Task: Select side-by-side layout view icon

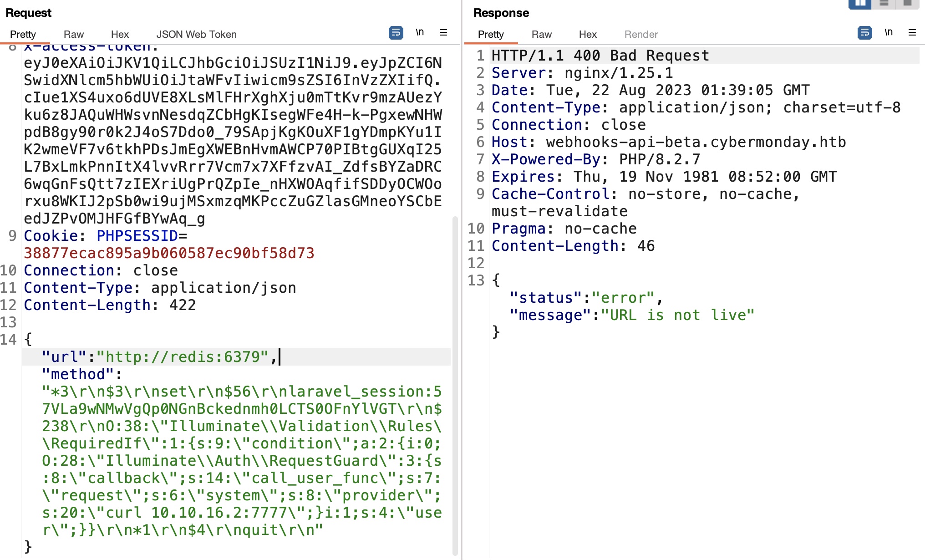Action: (860, 4)
